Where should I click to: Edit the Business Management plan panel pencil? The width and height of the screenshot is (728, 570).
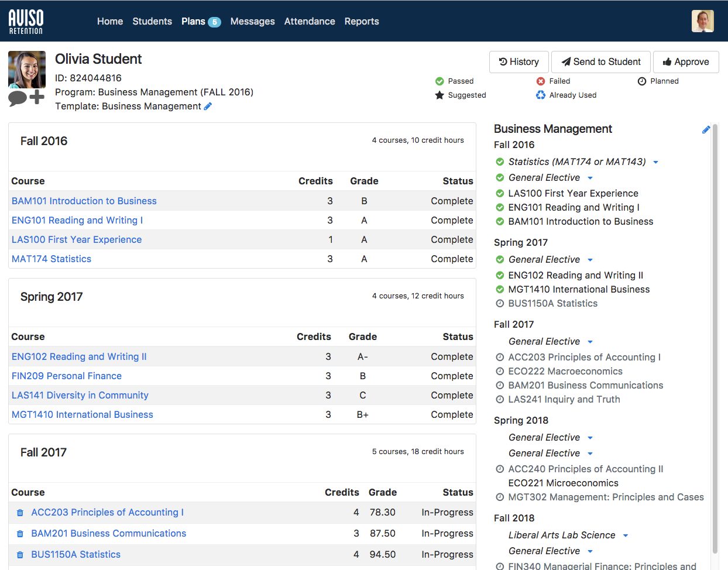[x=706, y=129]
